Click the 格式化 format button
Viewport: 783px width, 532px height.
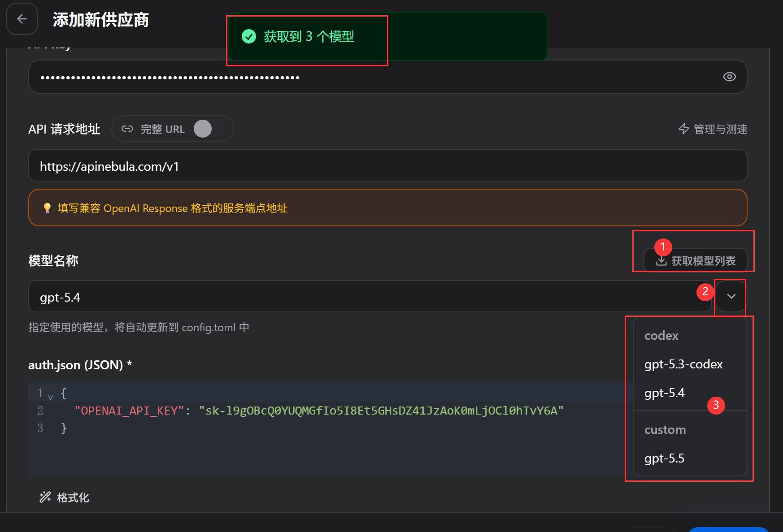(x=65, y=497)
